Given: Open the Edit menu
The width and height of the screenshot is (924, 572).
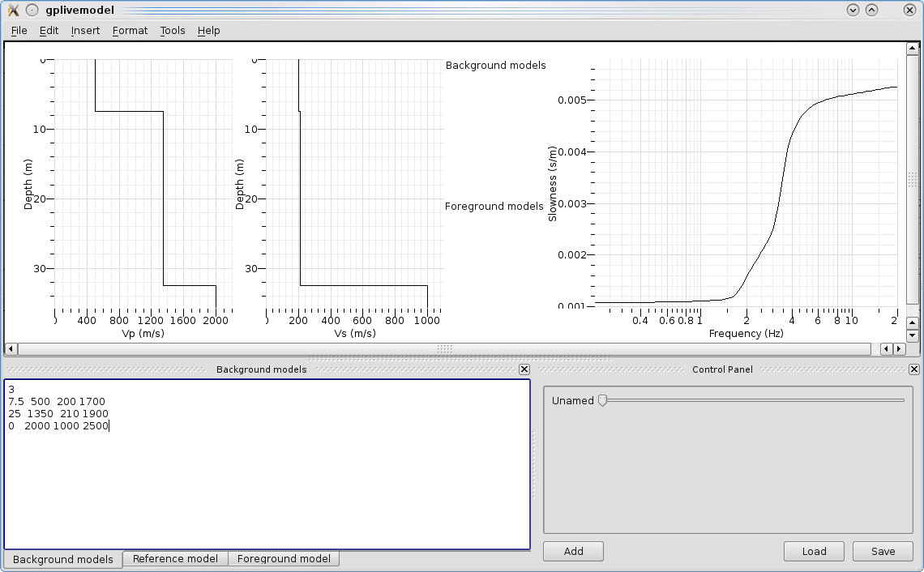Looking at the screenshot, I should (x=49, y=31).
